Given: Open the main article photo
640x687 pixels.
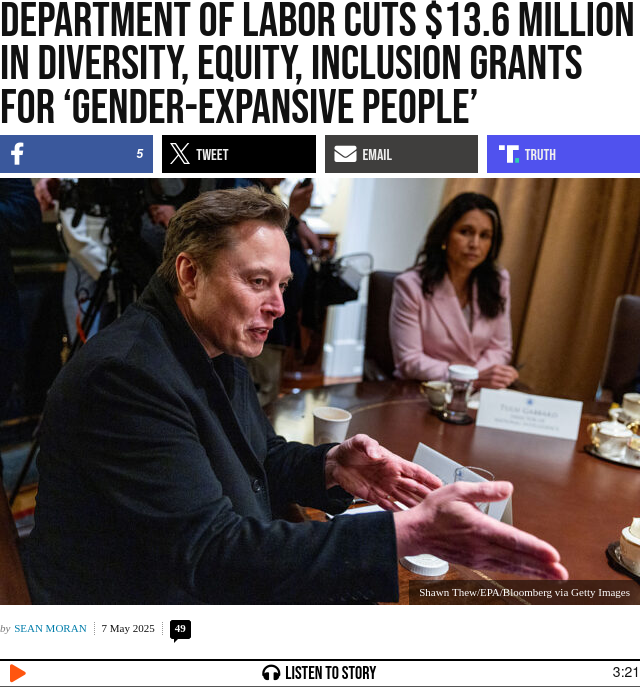Looking at the screenshot, I should (320, 391).
